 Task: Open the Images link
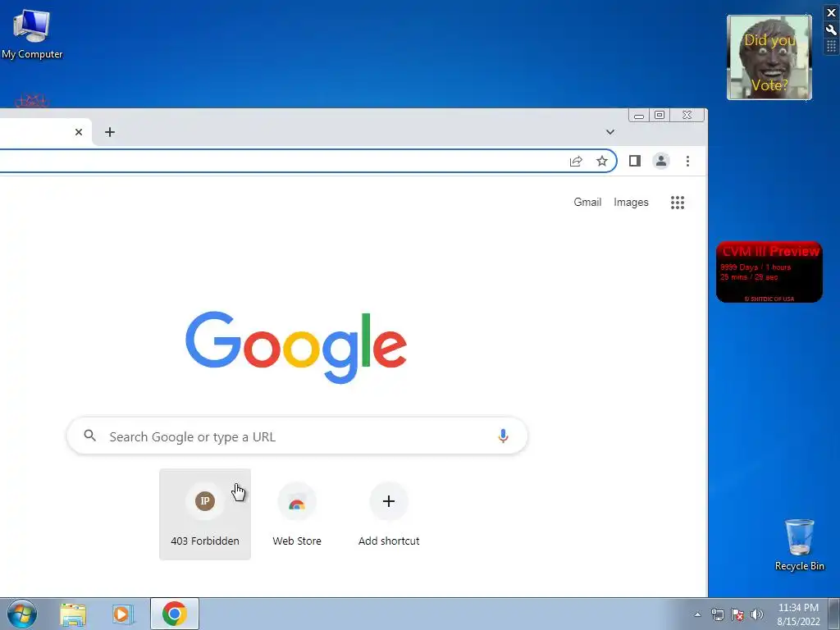[x=631, y=202]
